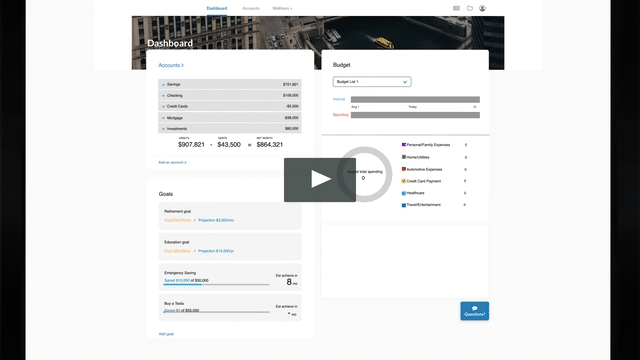Image resolution: width=640 pixels, height=360 pixels.
Task: Click the Credit Card Payment category icon
Action: (404, 181)
